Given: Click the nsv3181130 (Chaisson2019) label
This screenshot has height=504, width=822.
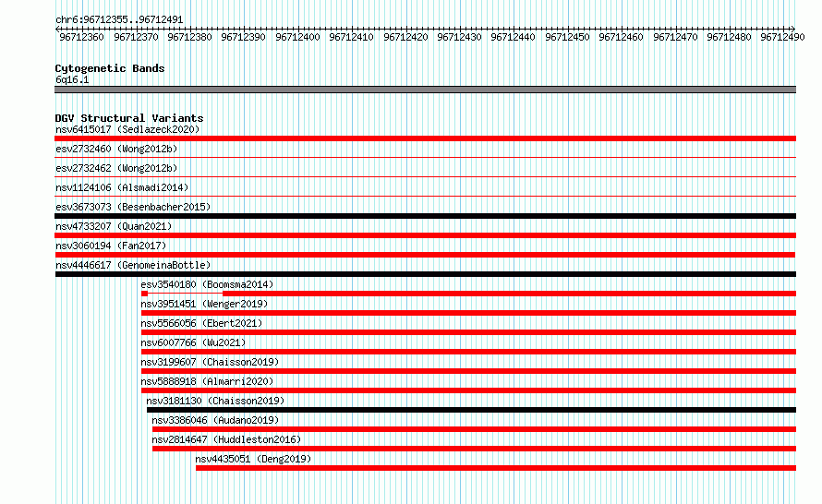Looking at the screenshot, I should (x=215, y=401).
